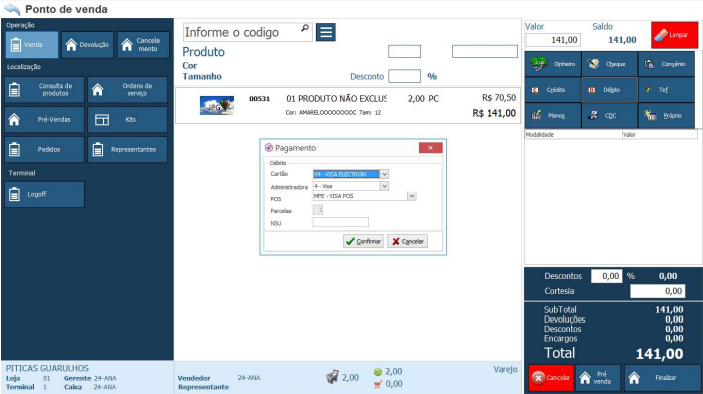Viewport: 703px width, 394px height.
Task: Open Consulta de produtos
Action: click(44, 90)
